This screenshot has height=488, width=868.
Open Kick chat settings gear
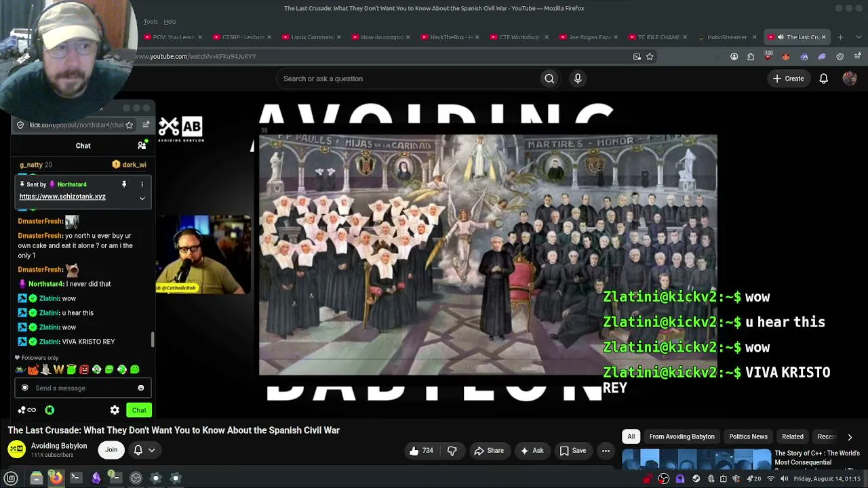[x=115, y=410]
